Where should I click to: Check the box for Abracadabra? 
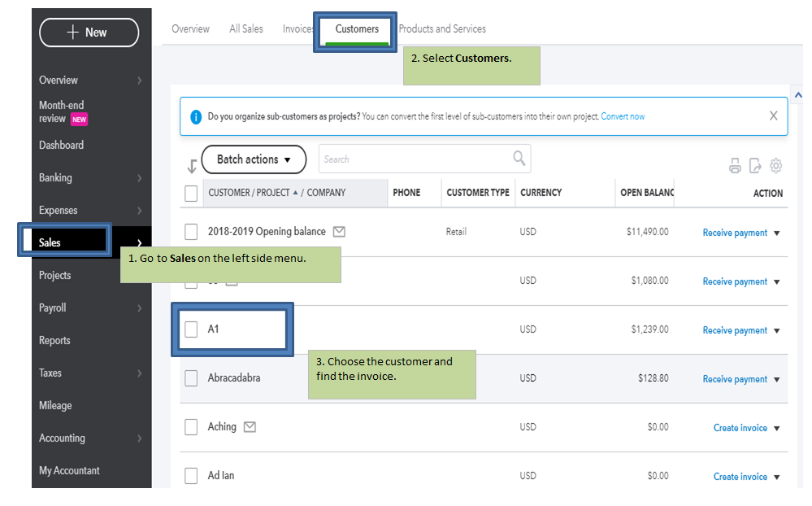[191, 378]
